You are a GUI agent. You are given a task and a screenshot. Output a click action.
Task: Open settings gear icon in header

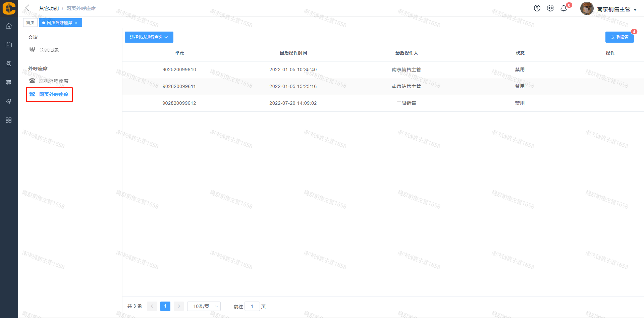pos(550,8)
